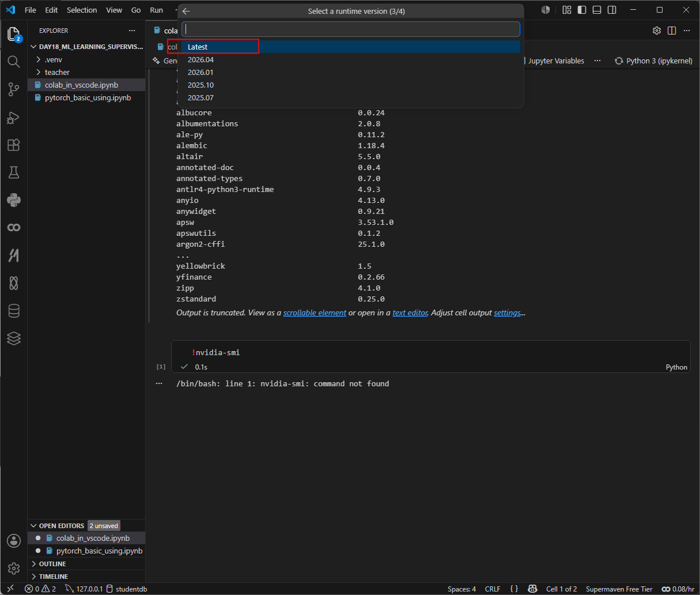Show errors and warnings in status bar
The height and width of the screenshot is (595, 700).
tap(40, 589)
